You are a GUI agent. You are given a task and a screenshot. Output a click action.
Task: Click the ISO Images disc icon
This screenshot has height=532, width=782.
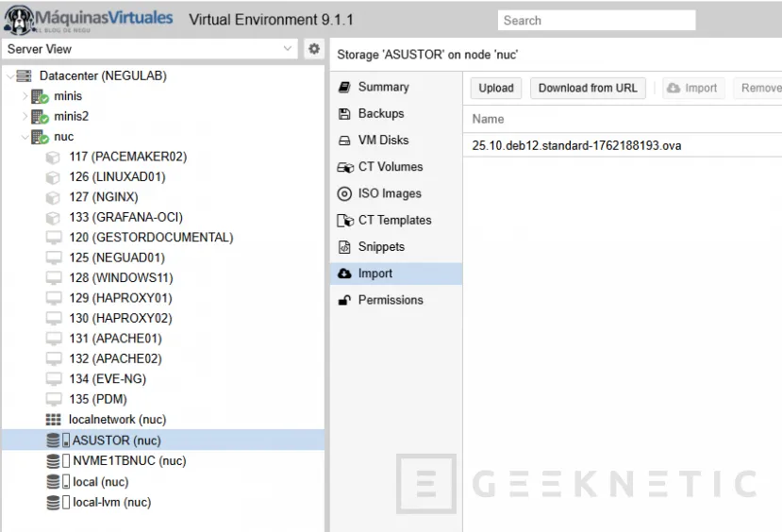(344, 193)
